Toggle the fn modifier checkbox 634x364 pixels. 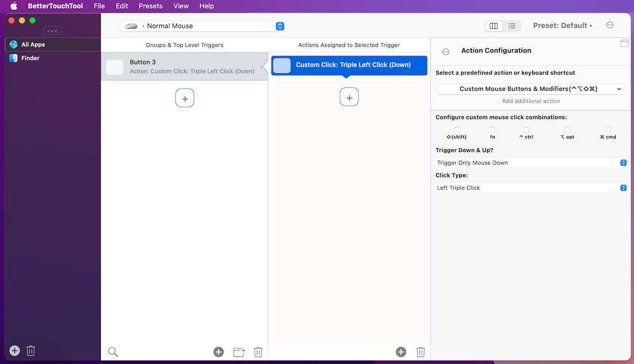pos(492,130)
